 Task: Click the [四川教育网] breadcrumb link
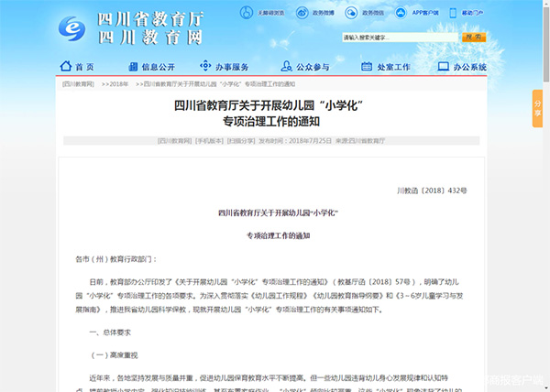click(78, 84)
